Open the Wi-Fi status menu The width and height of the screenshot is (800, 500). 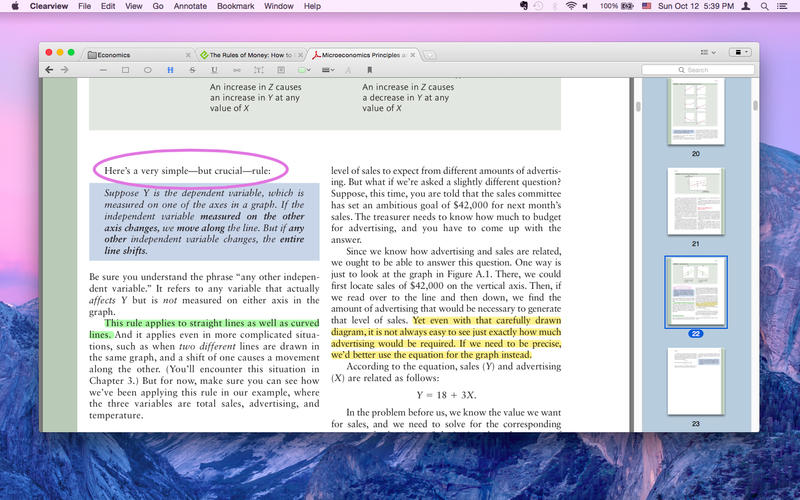pos(571,6)
